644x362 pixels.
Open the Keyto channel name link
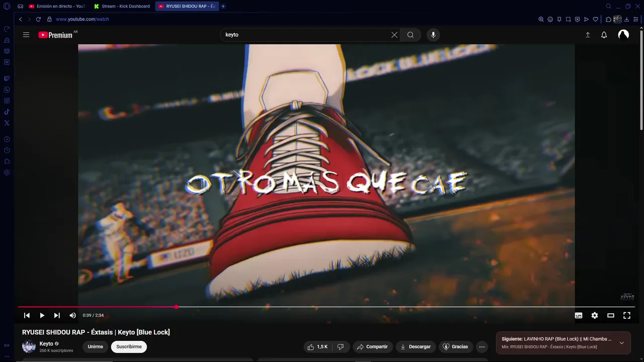click(x=46, y=344)
